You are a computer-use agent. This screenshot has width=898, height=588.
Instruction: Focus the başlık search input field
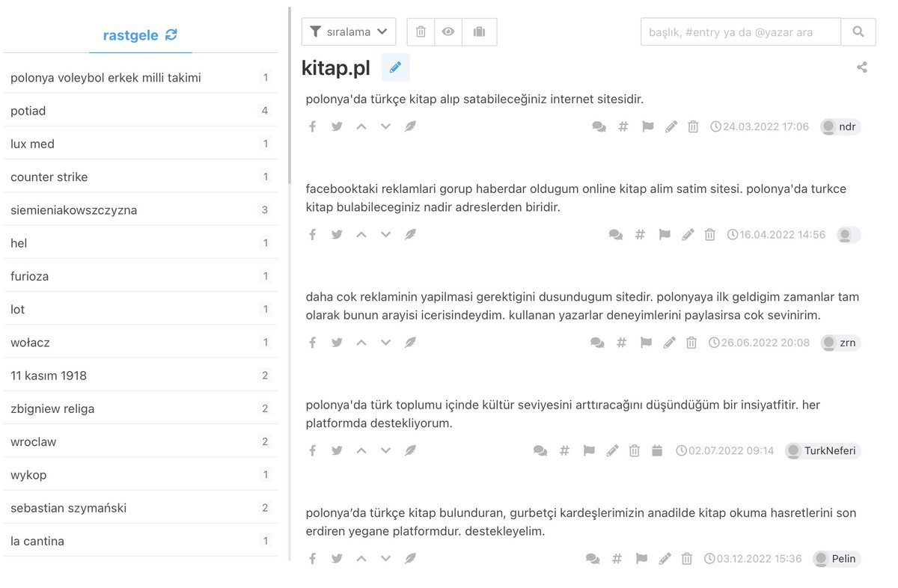pyautogui.click(x=741, y=31)
